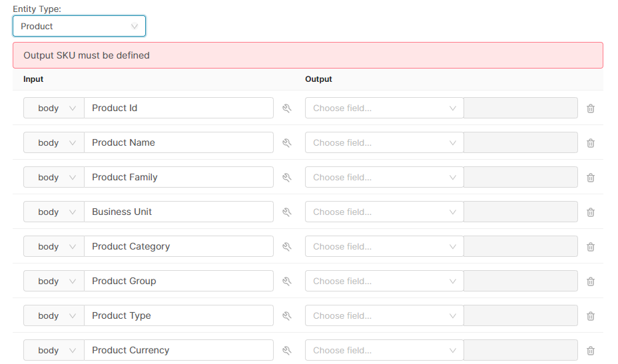Image resolution: width=618 pixels, height=364 pixels.
Task: Delete the Product Currency row
Action: [x=590, y=351]
